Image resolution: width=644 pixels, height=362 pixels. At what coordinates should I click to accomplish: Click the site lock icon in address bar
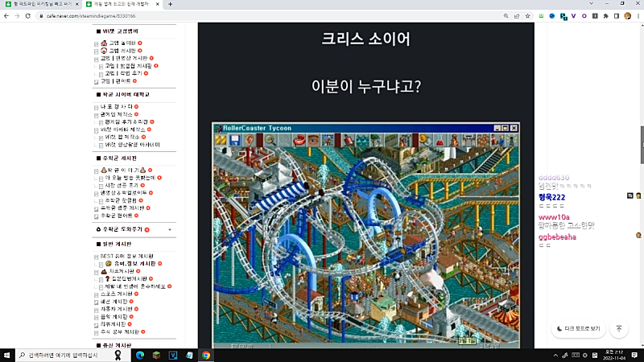point(41,16)
